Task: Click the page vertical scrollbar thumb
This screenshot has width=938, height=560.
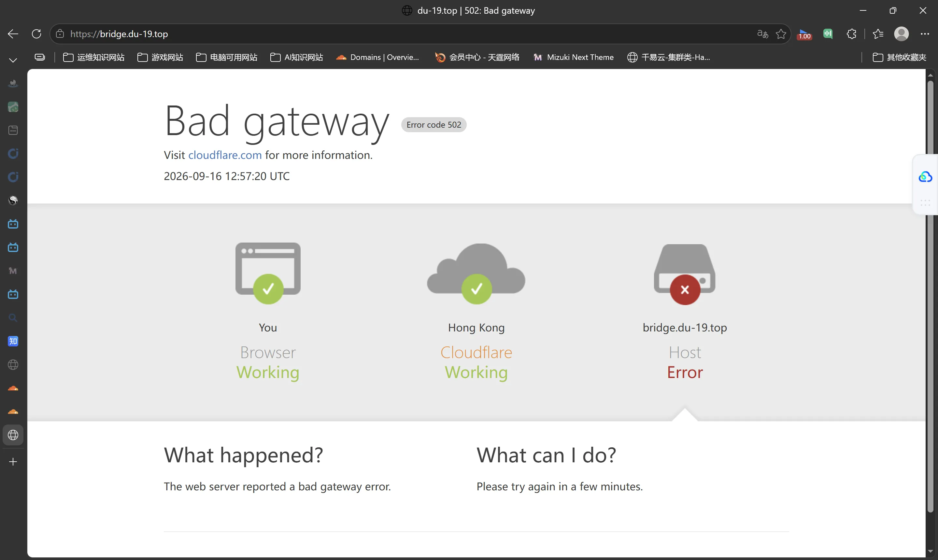Action: [930, 296]
